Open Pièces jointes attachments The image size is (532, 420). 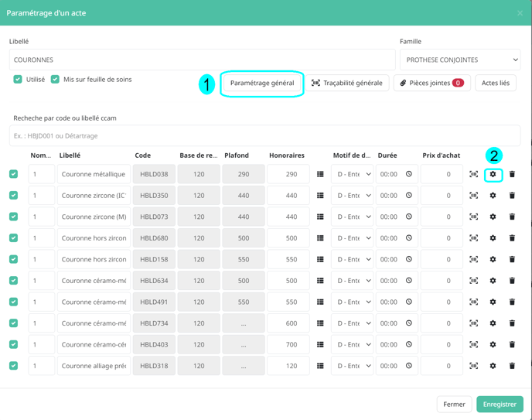coord(432,83)
